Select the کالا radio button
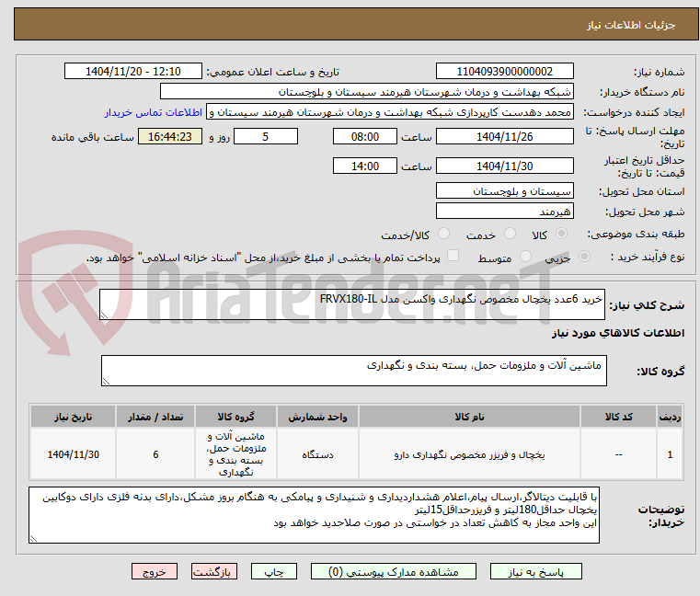 (561, 234)
